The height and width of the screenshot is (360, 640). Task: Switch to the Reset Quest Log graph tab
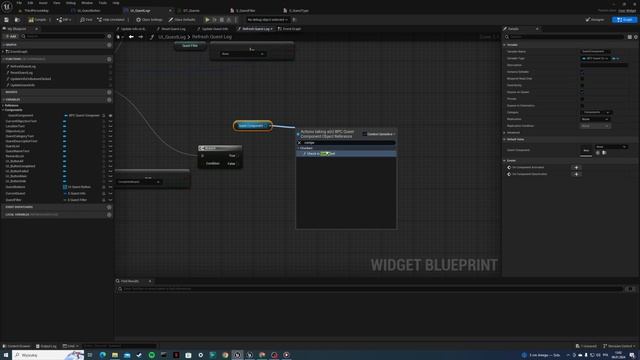(x=171, y=29)
